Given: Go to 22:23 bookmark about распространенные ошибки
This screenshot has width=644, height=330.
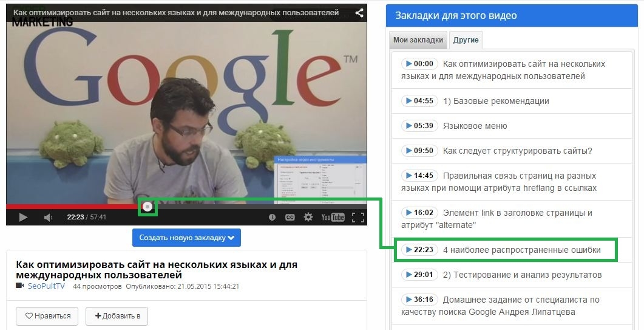Looking at the screenshot, I should 419,250.
